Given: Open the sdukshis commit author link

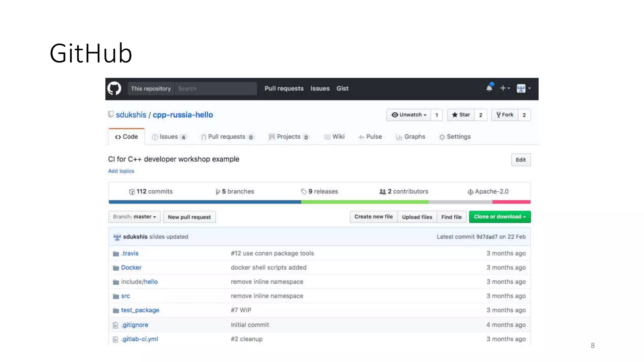Looking at the screenshot, I should pos(135,237).
